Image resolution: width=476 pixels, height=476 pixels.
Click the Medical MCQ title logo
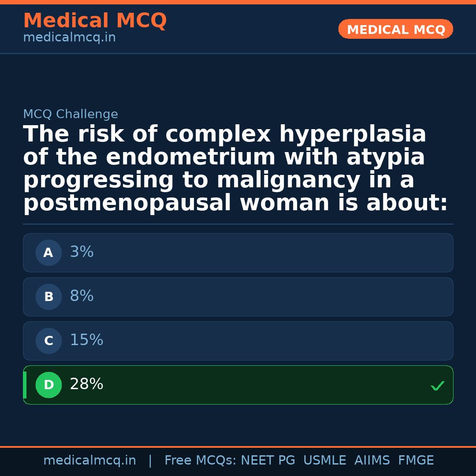tap(95, 21)
